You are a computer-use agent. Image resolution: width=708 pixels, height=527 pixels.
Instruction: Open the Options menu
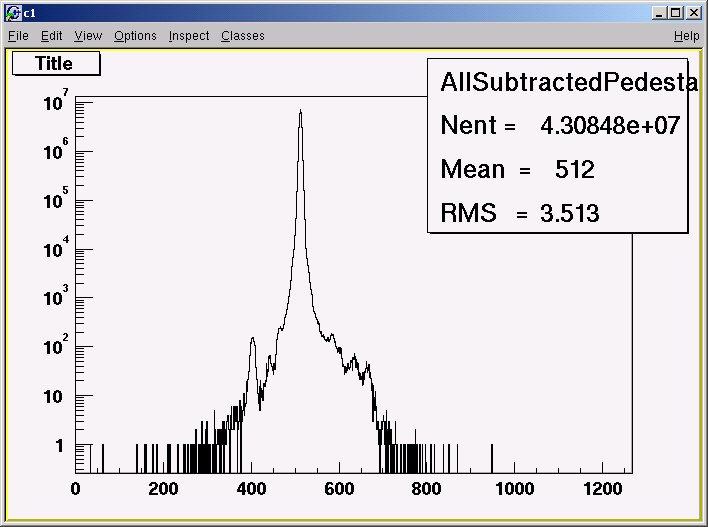pyautogui.click(x=135, y=36)
